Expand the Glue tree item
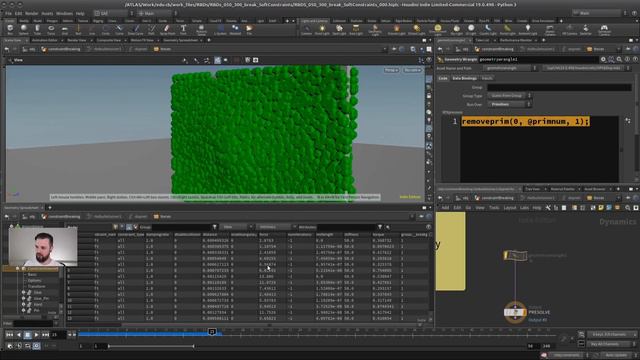Viewport: 640px width, 360px height. click(24, 292)
